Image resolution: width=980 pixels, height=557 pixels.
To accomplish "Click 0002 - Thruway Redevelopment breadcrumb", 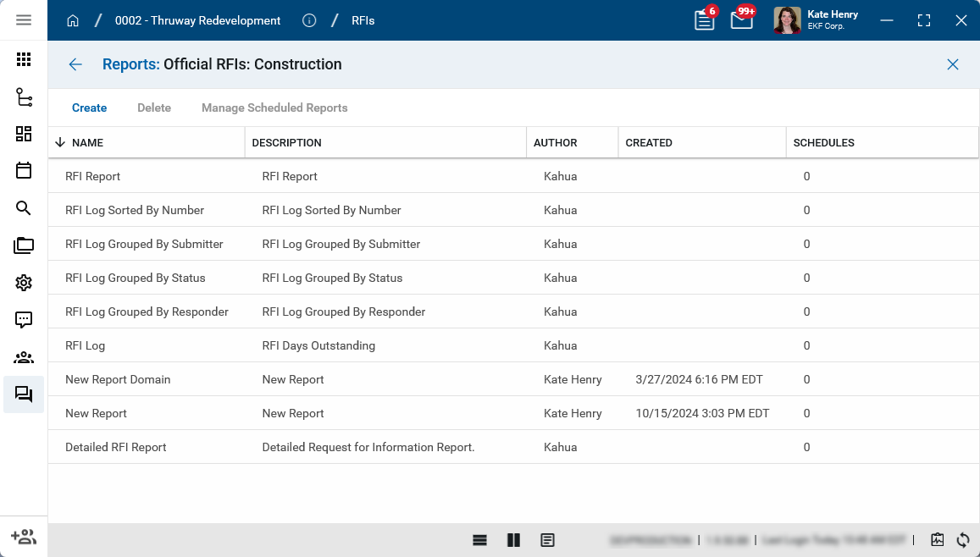I will [x=197, y=20].
